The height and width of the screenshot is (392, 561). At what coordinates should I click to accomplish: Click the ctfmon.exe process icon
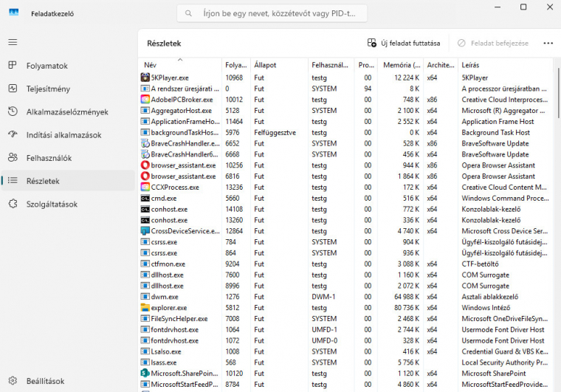tap(145, 264)
